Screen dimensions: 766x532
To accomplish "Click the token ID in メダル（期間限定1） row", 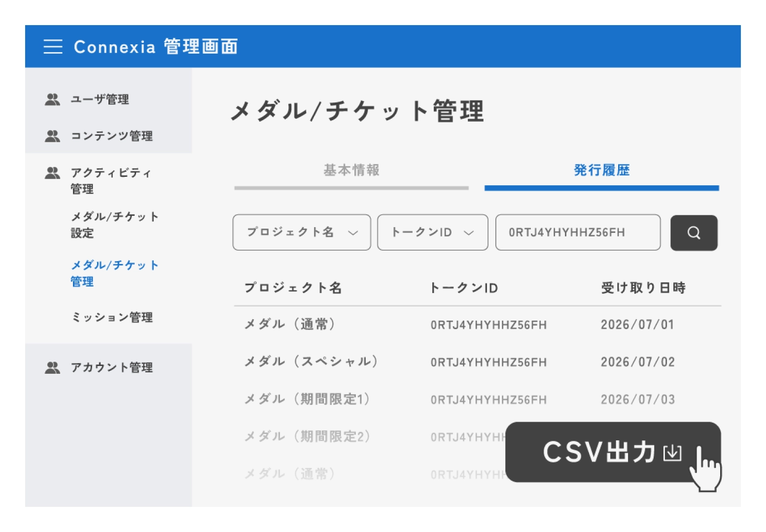I will tap(488, 400).
